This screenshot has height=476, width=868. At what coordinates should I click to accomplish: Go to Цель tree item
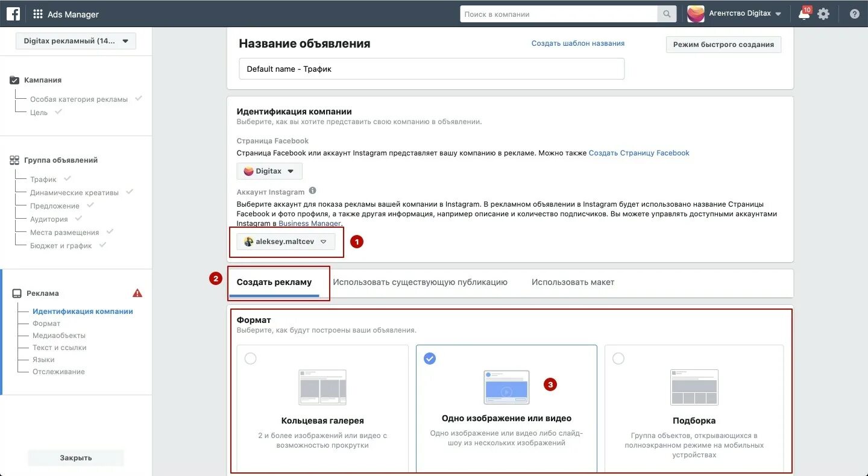[x=39, y=113]
